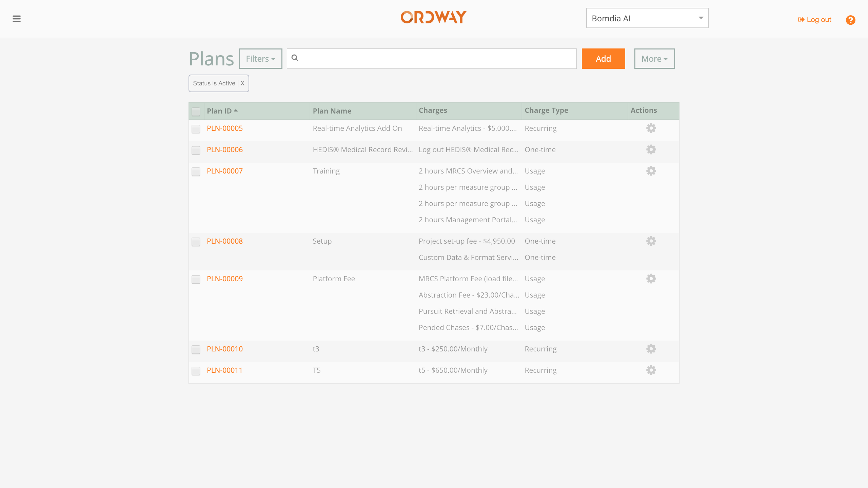Click the Plan Name column header

pyautogui.click(x=332, y=111)
